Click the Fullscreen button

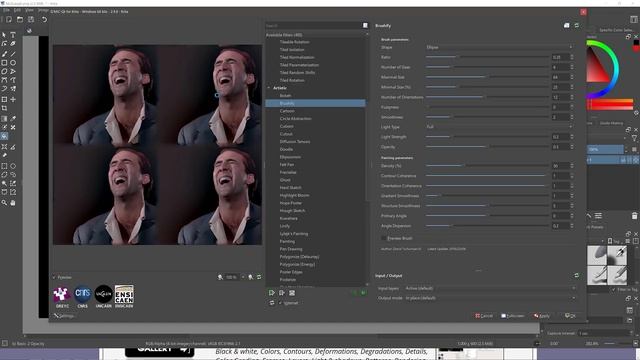[513, 316]
